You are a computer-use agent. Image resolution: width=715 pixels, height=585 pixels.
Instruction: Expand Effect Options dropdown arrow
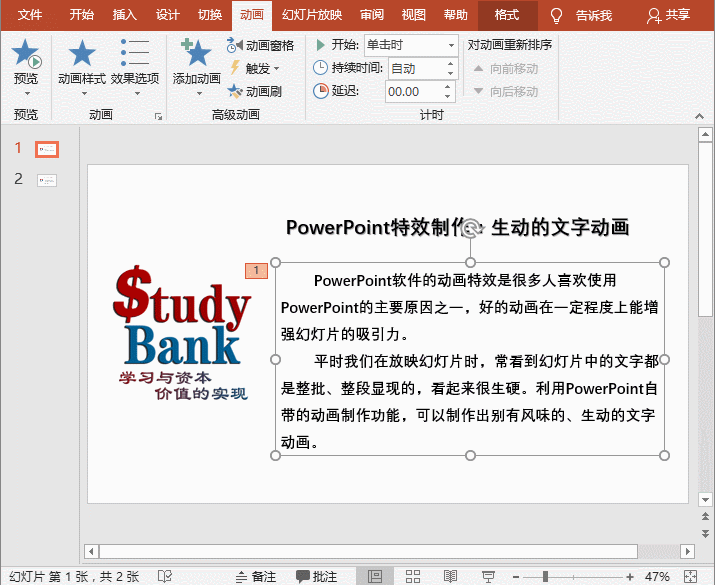click(x=137, y=93)
